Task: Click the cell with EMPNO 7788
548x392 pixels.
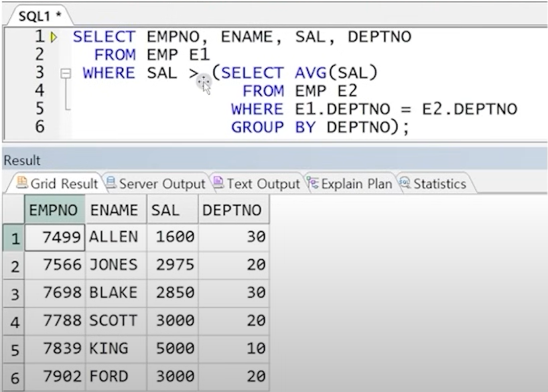Action: (x=55, y=322)
